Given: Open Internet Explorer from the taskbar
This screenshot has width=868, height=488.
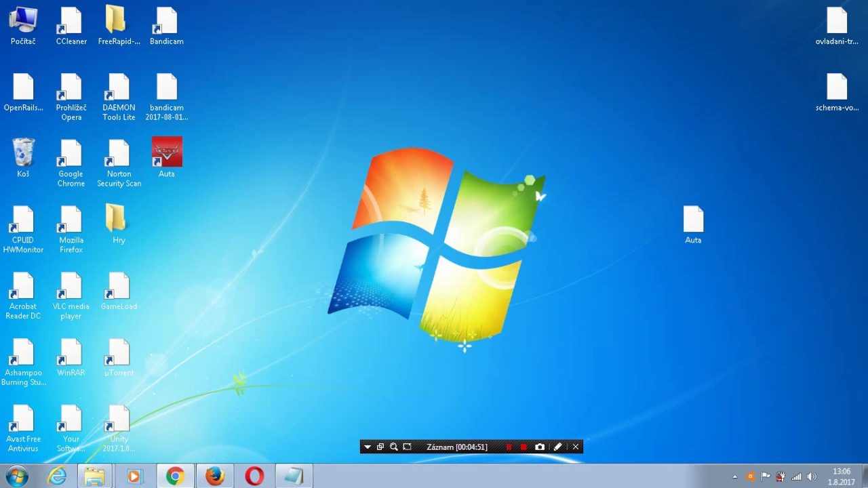Looking at the screenshot, I should pos(57,476).
